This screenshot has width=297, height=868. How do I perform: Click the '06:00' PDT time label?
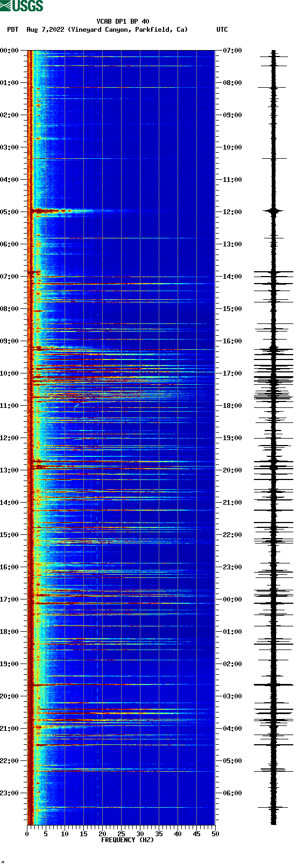[x=9, y=244]
